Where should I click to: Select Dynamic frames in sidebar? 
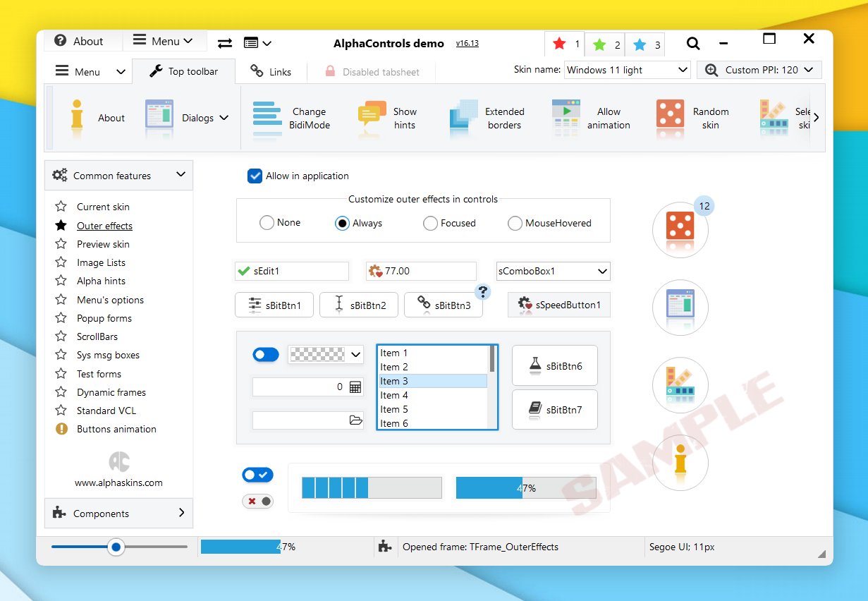click(111, 392)
